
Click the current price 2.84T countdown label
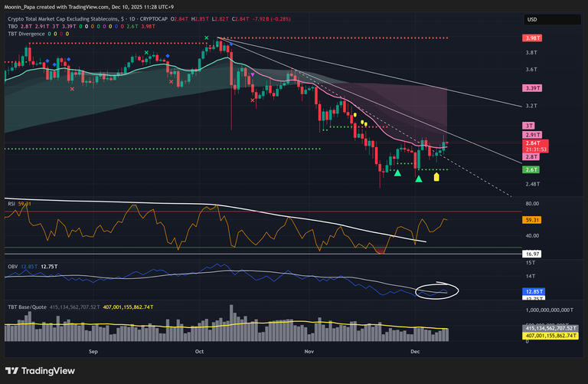pyautogui.click(x=532, y=146)
